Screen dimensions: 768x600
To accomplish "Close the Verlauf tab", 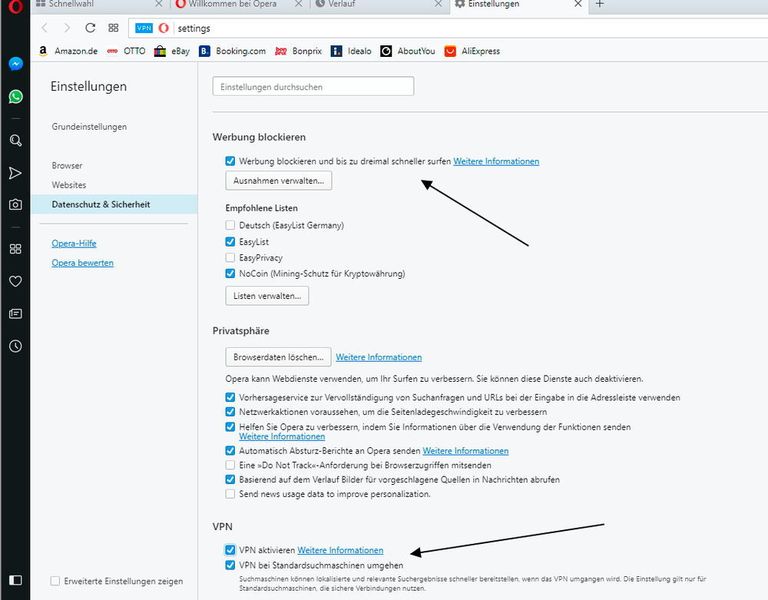I will tap(438, 4).
